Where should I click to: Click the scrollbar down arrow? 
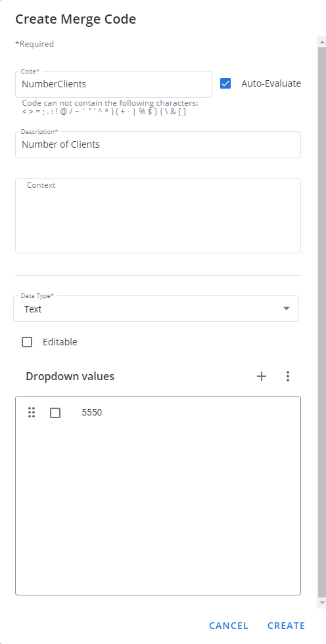pyautogui.click(x=321, y=603)
